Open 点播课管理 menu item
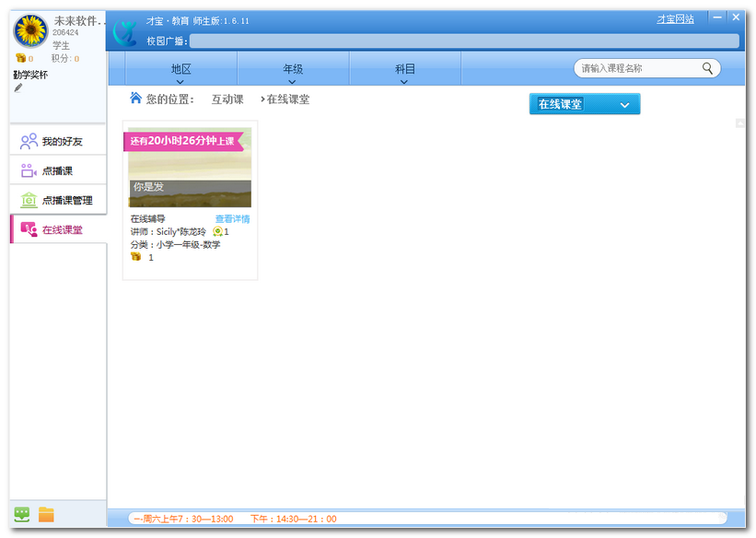Image resolution: width=756 pixels, height=538 pixels. pos(58,200)
